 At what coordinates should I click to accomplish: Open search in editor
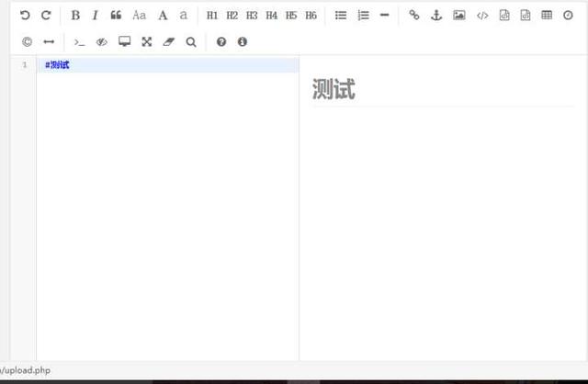click(191, 42)
